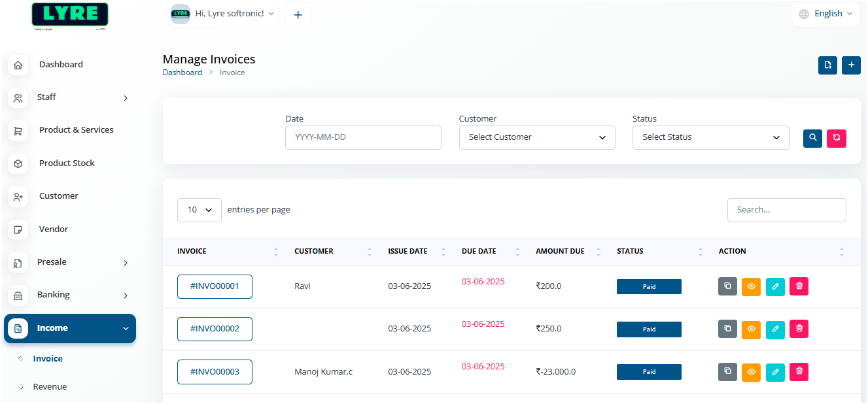
Task: Open the Select Customer dropdown
Action: click(x=536, y=137)
